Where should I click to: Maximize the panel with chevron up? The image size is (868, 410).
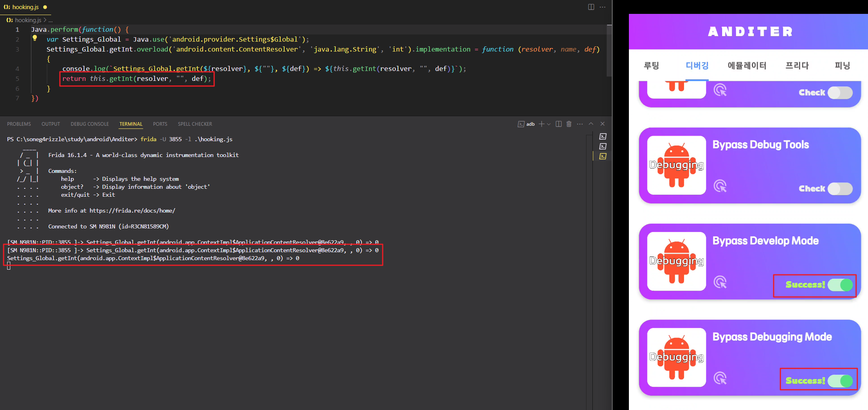(591, 124)
